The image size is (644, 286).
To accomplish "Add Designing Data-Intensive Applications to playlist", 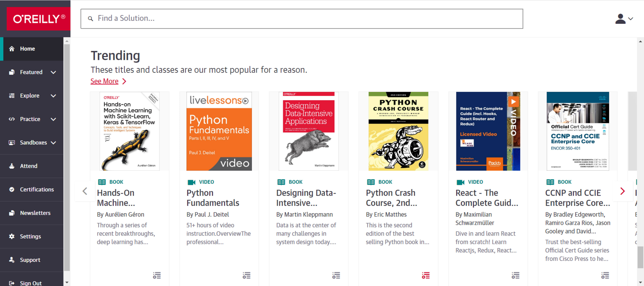I will 336,275.
